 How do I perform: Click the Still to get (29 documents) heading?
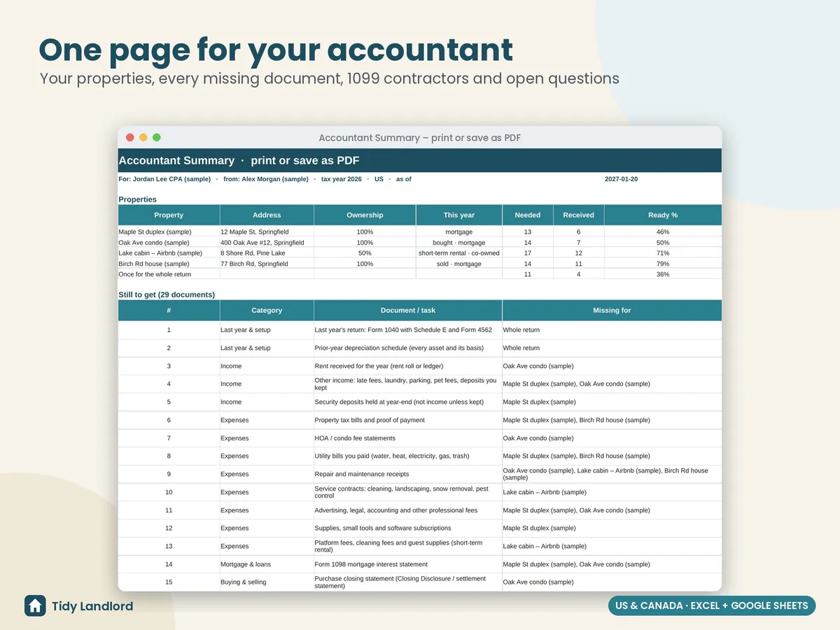coord(167,295)
